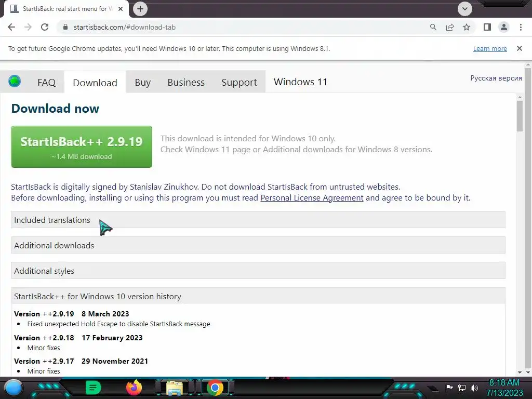Open File Explorer from the taskbar
Screen dimensions: 532x399
(175, 388)
